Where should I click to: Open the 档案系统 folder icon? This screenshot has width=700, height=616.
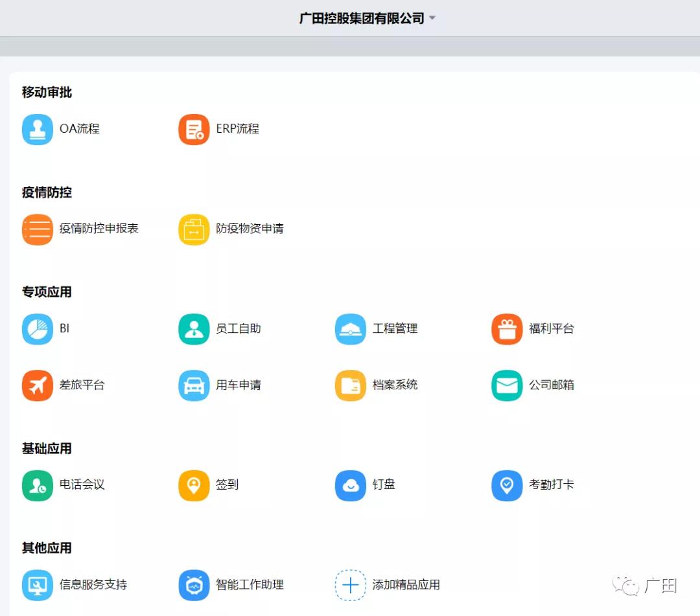click(351, 385)
